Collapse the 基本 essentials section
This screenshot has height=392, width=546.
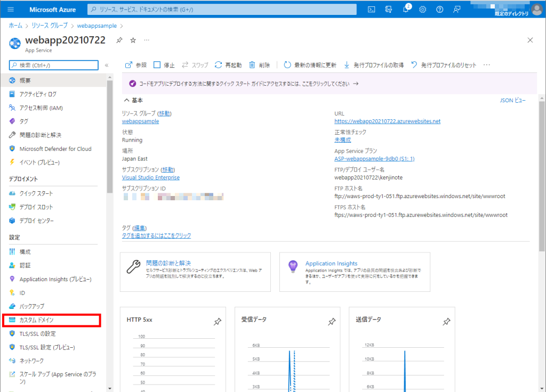[133, 100]
